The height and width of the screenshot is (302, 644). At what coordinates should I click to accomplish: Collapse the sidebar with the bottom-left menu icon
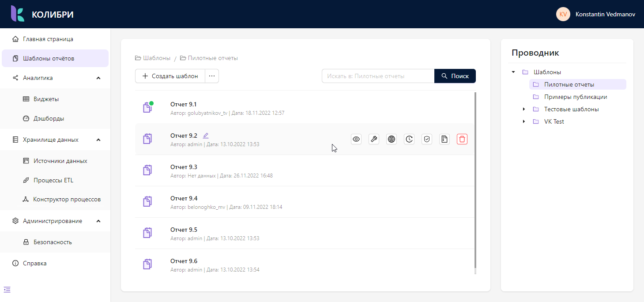[7, 290]
